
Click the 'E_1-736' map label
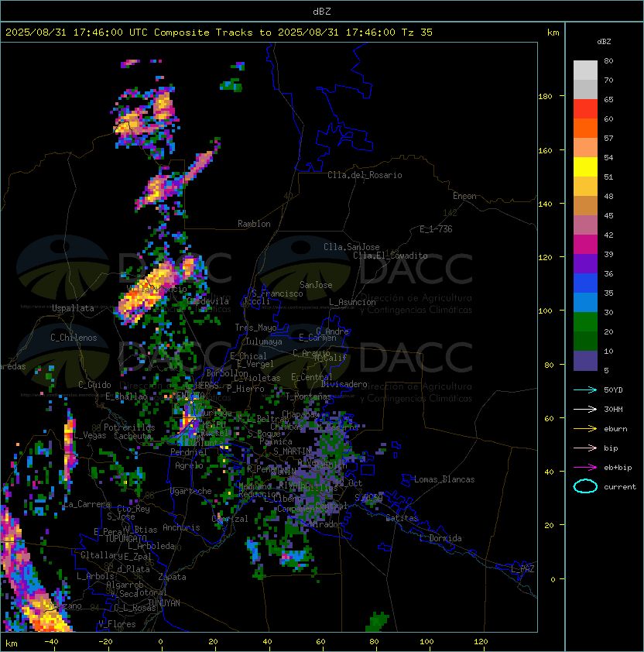tap(436, 229)
